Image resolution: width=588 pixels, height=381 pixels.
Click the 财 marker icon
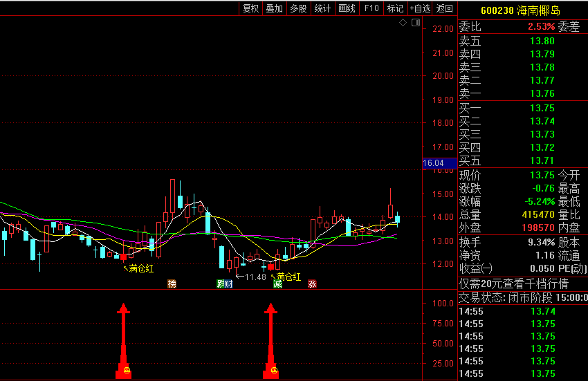pos(229,284)
